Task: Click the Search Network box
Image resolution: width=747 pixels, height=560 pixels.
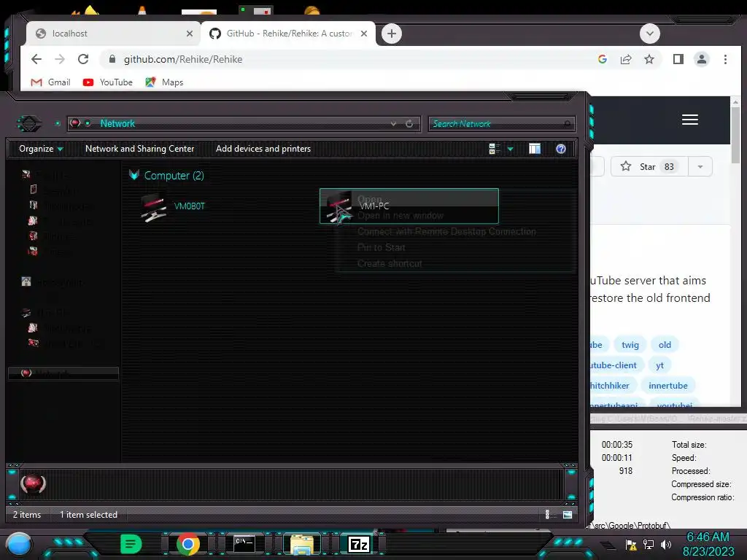Action: point(501,124)
